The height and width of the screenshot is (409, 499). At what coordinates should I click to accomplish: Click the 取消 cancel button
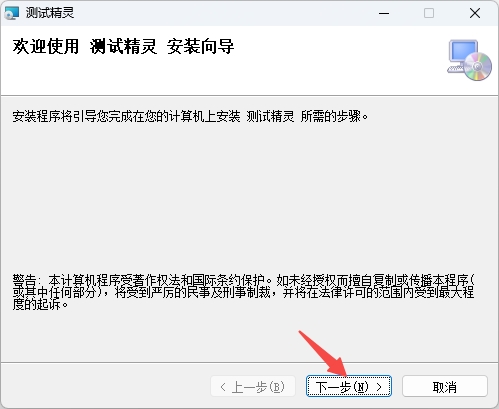[445, 386]
